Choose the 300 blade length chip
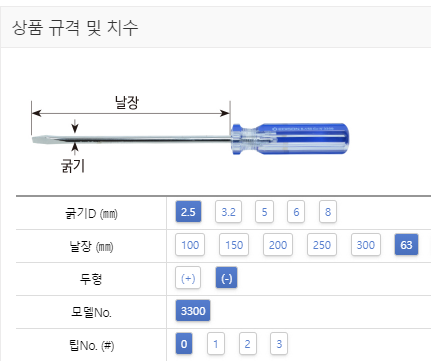This screenshot has width=431, height=361. (x=366, y=245)
